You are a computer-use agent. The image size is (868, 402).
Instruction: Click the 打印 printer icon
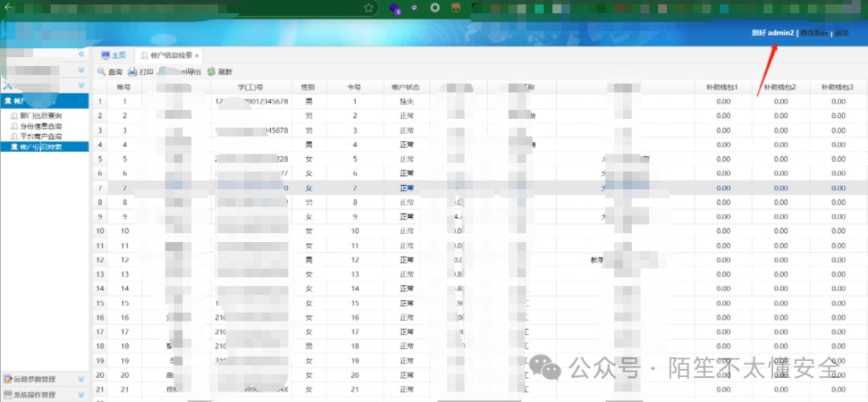point(133,72)
